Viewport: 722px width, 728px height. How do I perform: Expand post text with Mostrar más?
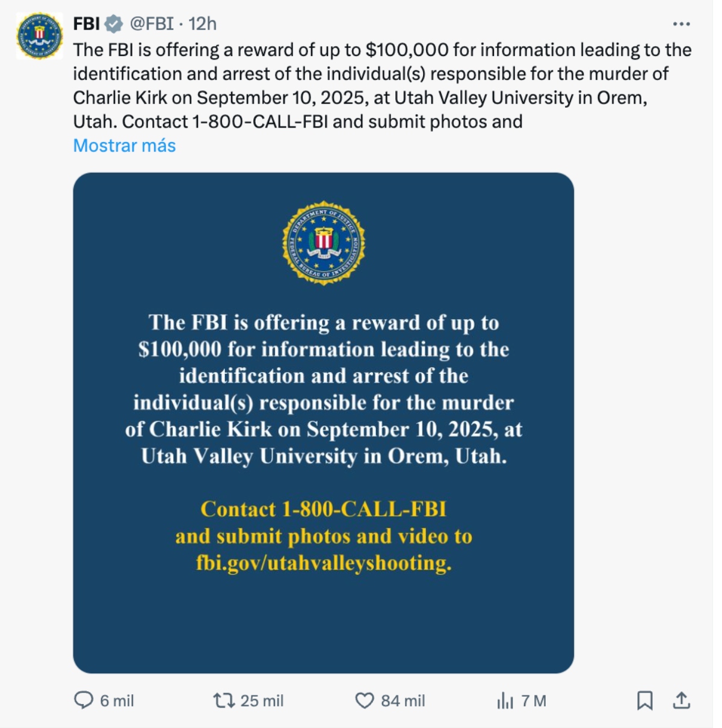pos(125,146)
